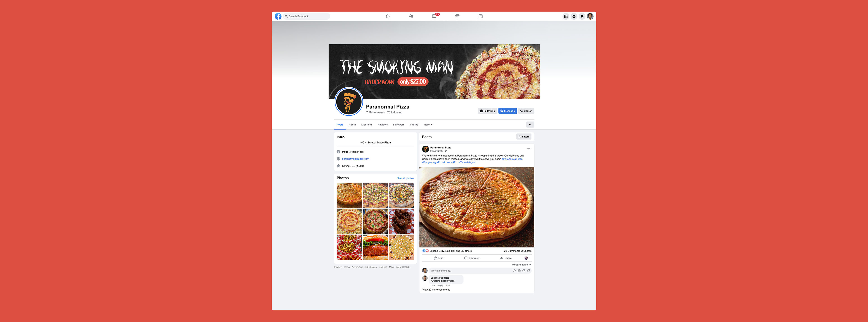This screenshot has height=322, width=868.
Task: Click the 26 Comments count
Action: click(x=512, y=251)
